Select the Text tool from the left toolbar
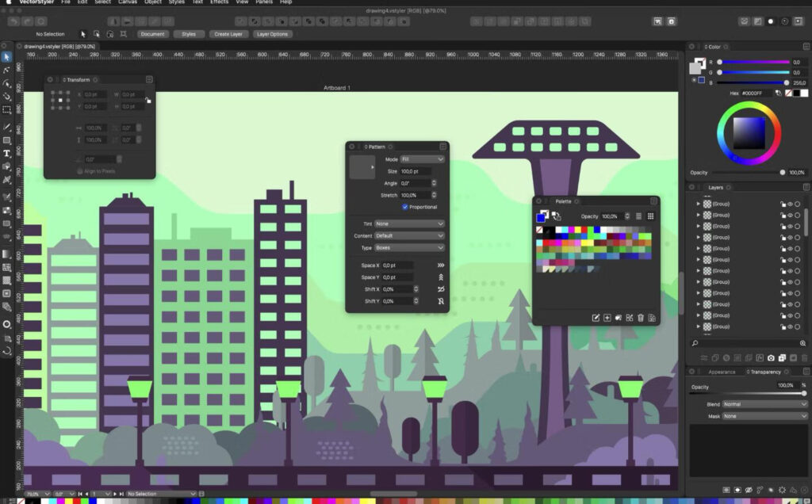The height and width of the screenshot is (504, 812). tap(7, 154)
